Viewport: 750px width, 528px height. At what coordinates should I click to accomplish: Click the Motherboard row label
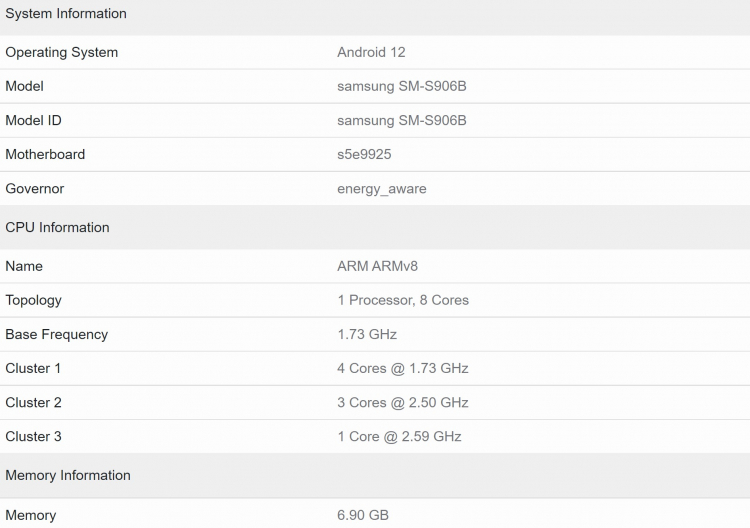tap(45, 154)
